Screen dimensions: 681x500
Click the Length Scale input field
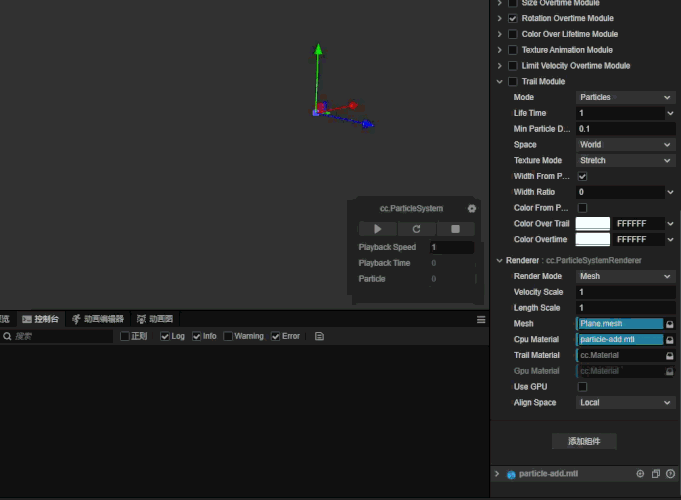625,308
